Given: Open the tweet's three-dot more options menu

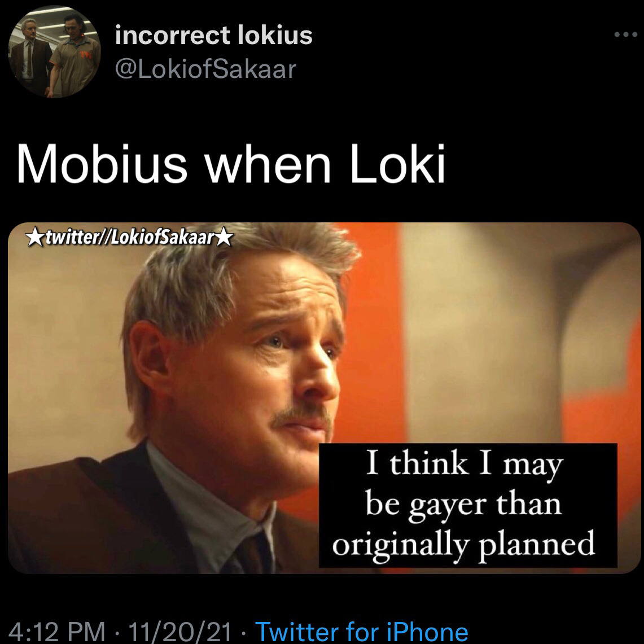Looking at the screenshot, I should [625, 35].
